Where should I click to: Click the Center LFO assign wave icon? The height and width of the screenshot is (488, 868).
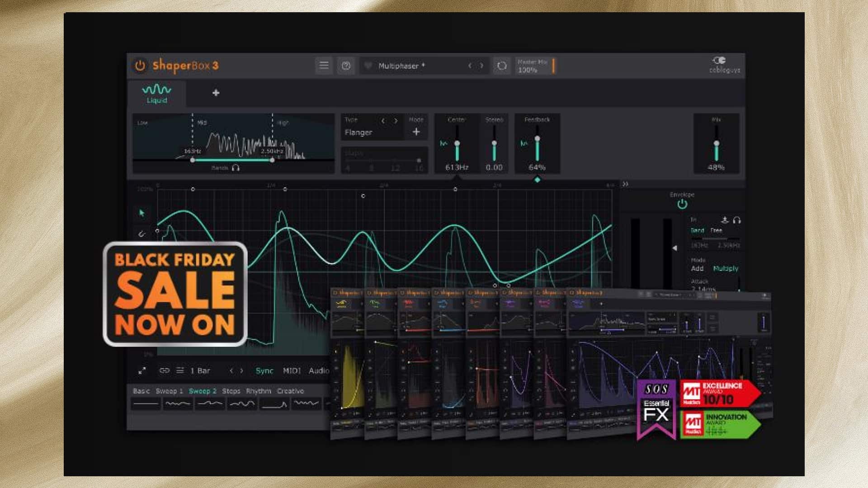[443, 144]
